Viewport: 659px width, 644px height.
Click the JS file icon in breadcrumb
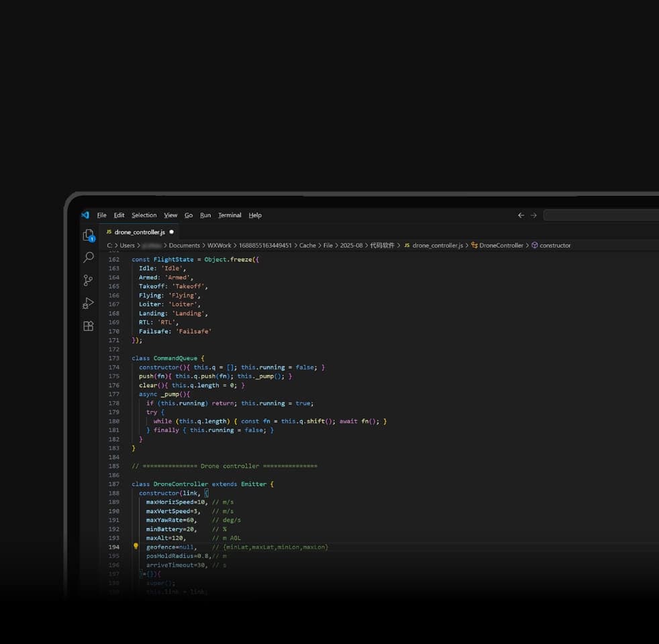407,246
